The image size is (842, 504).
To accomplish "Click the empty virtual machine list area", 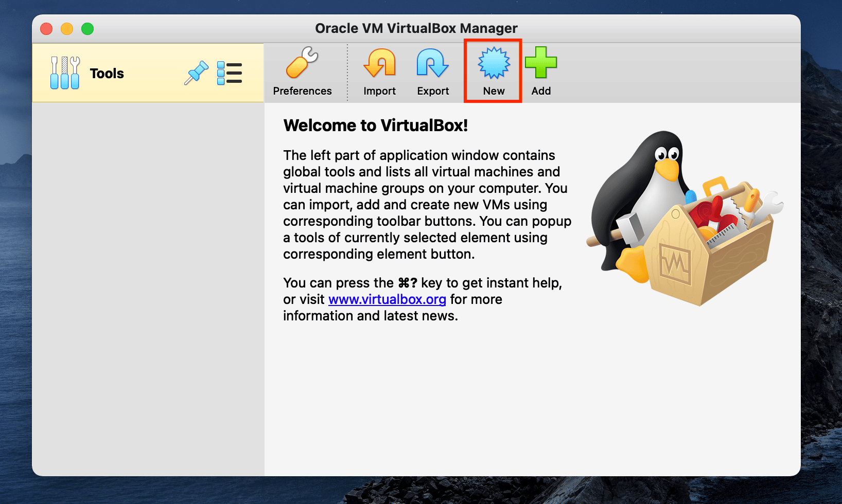I will coord(148,288).
